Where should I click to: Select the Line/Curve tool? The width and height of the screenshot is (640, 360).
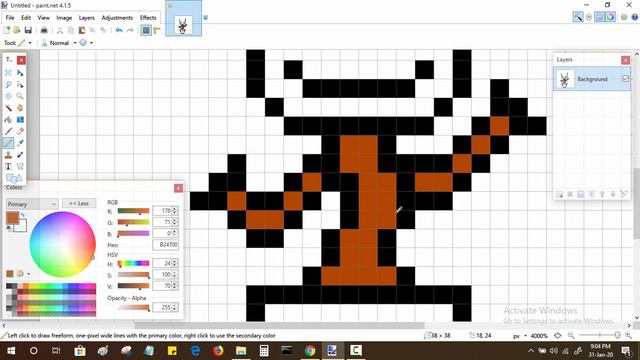coord(20,167)
